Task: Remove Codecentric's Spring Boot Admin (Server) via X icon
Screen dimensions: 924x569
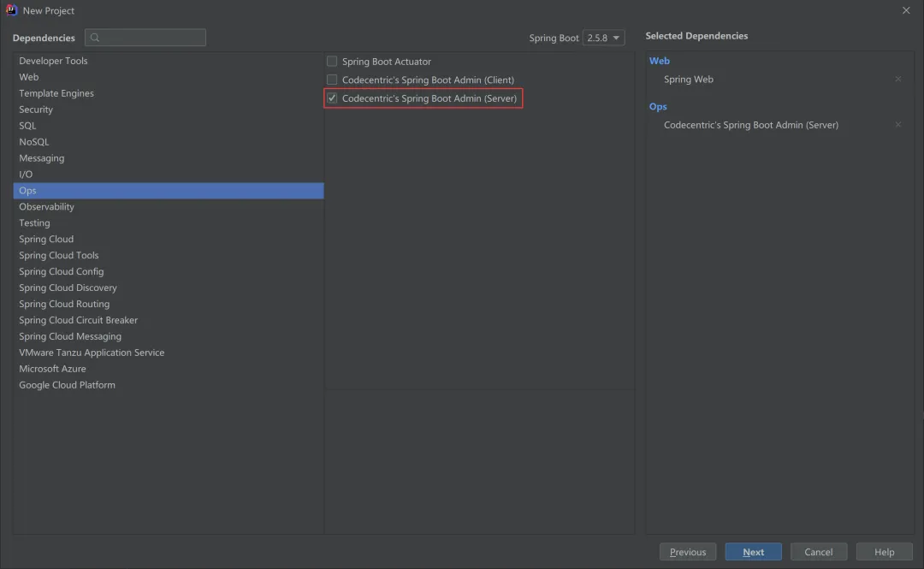Action: (x=898, y=124)
